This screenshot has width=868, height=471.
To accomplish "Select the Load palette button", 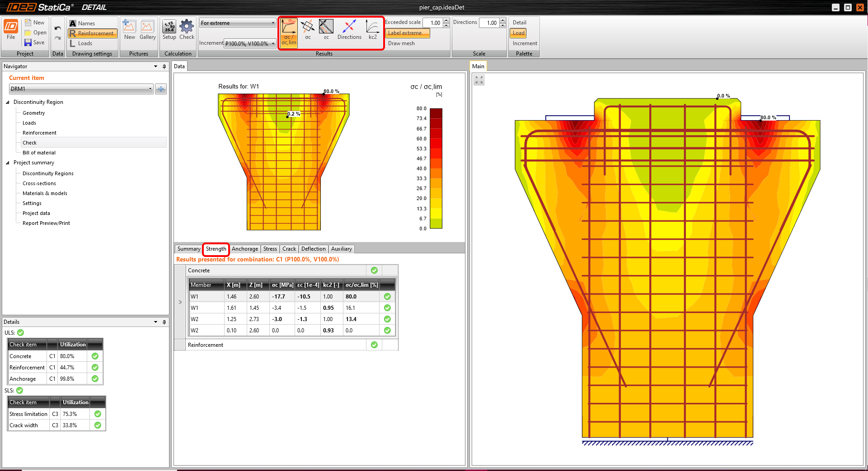I will (518, 33).
